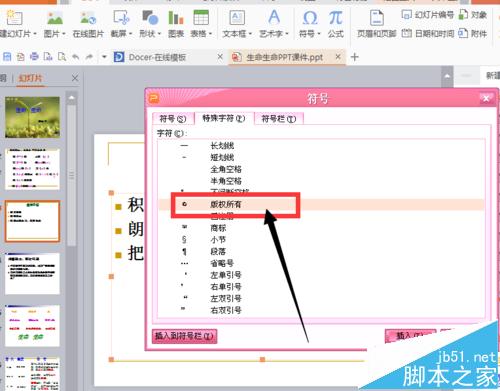Select 全角空格 in character list
Viewport: 500px width, 391px height.
pos(321,169)
